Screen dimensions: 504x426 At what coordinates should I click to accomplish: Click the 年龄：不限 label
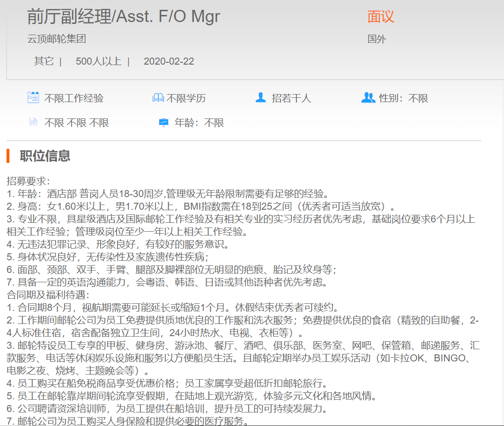click(199, 123)
